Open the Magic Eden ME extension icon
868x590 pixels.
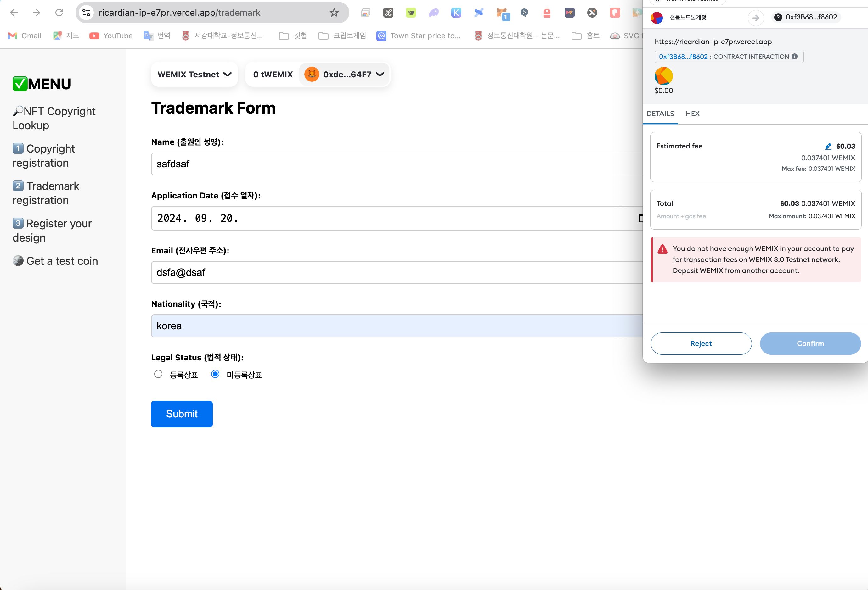tap(570, 13)
